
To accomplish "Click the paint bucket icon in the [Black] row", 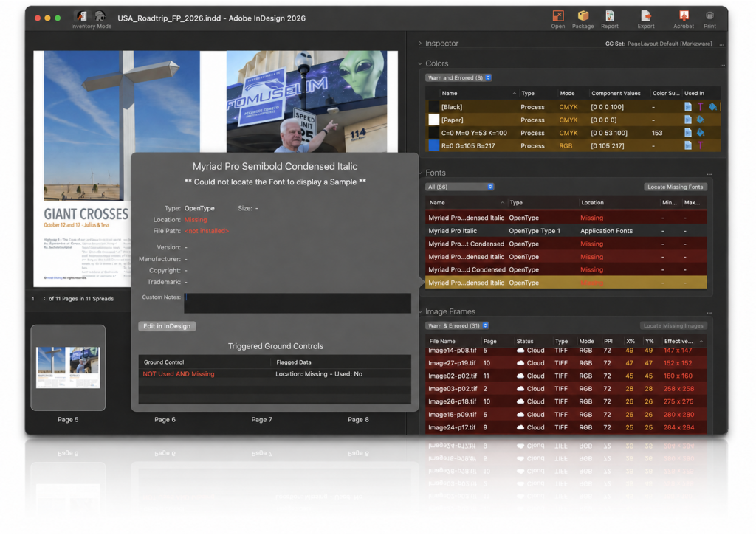I will 712,107.
